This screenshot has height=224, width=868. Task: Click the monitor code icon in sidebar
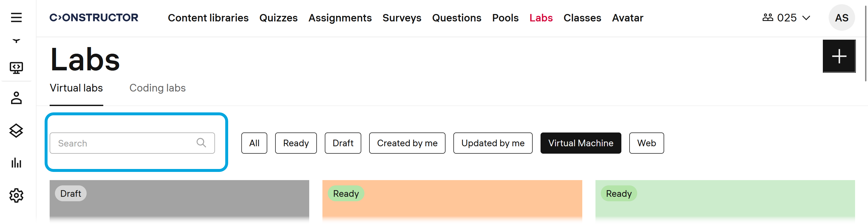[x=16, y=68]
